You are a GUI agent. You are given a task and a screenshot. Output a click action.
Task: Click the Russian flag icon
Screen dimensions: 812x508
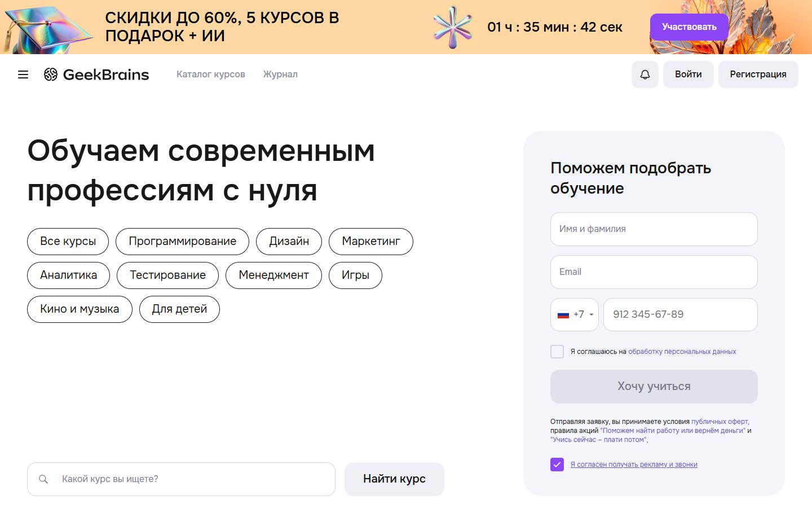click(563, 315)
